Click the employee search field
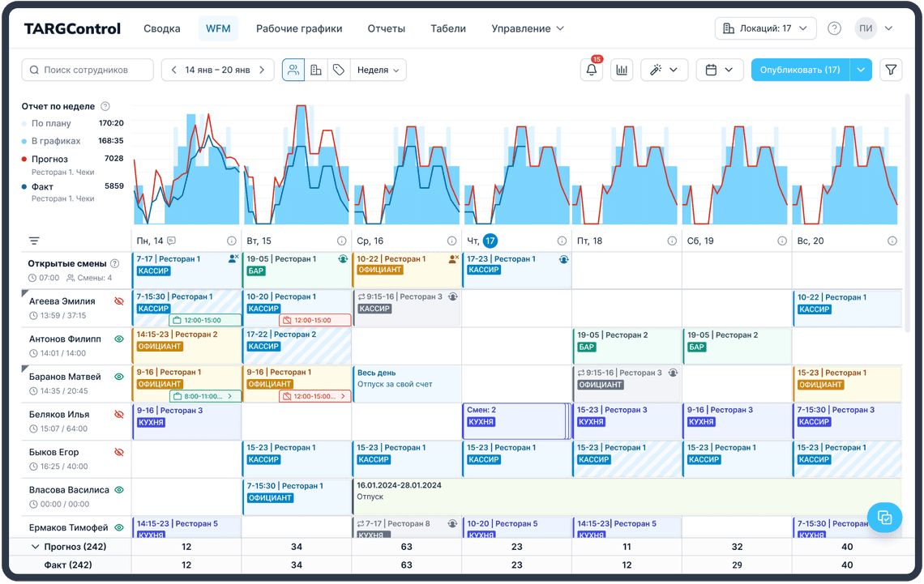 (88, 70)
